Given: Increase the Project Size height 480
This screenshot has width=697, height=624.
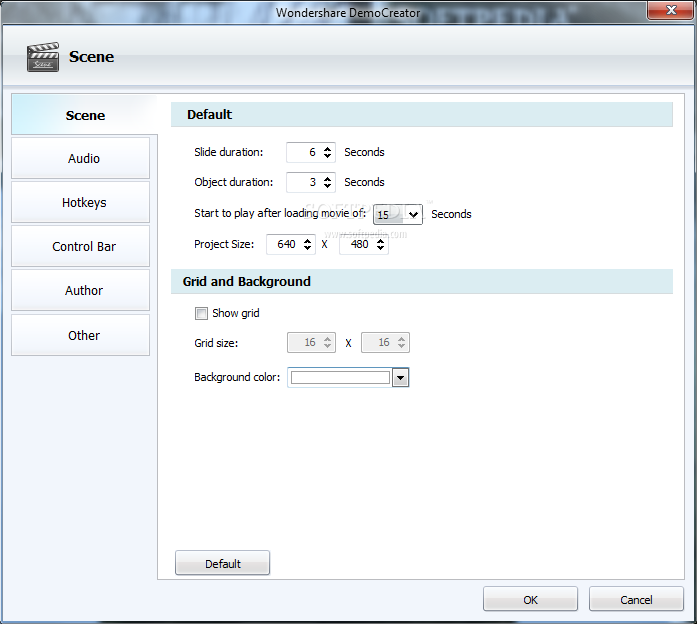Looking at the screenshot, I should (x=381, y=240).
